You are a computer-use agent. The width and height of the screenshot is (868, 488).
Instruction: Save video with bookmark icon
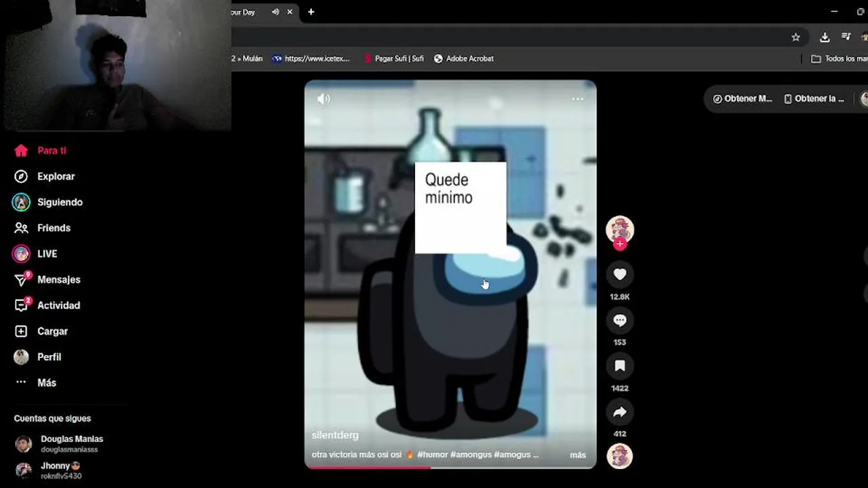[620, 366]
